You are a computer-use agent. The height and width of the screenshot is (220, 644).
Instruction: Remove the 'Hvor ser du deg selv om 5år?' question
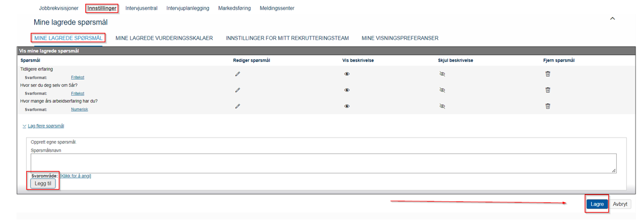point(547,90)
